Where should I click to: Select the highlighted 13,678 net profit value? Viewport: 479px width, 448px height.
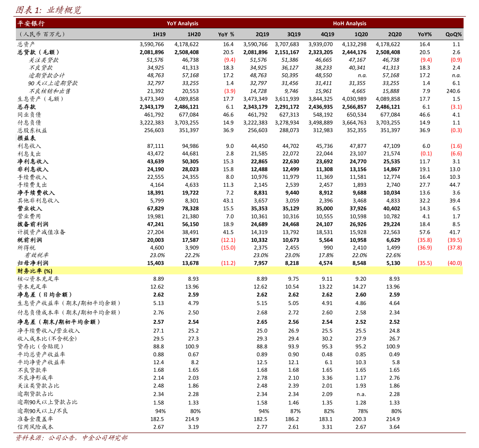[190, 263]
